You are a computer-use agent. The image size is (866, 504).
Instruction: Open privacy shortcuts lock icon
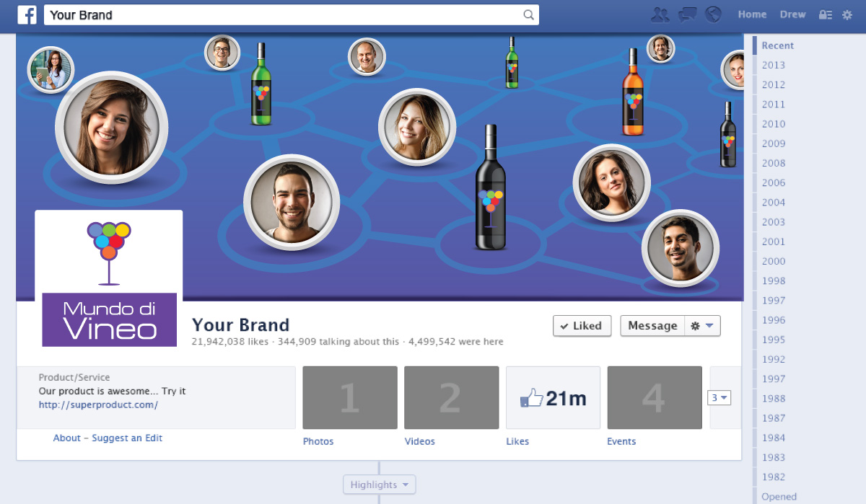click(825, 14)
